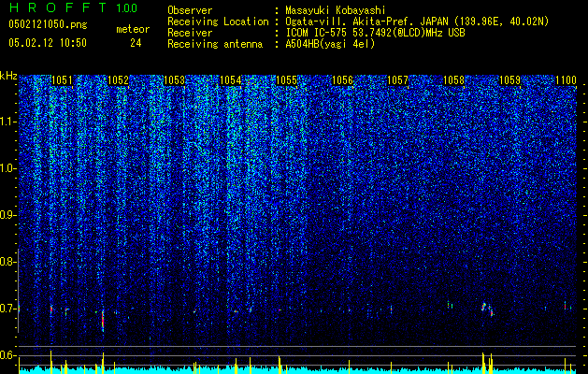Select observer name Masayuki Kobayashi
The width and height of the screenshot is (588, 374).
335,10
